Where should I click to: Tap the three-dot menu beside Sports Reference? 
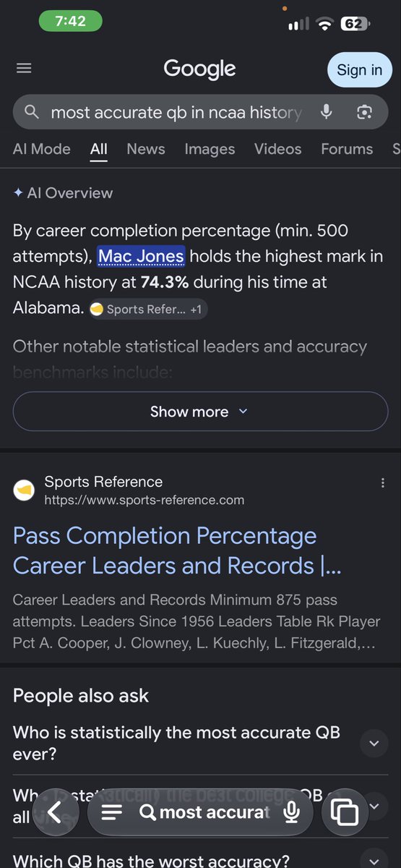coord(382,483)
